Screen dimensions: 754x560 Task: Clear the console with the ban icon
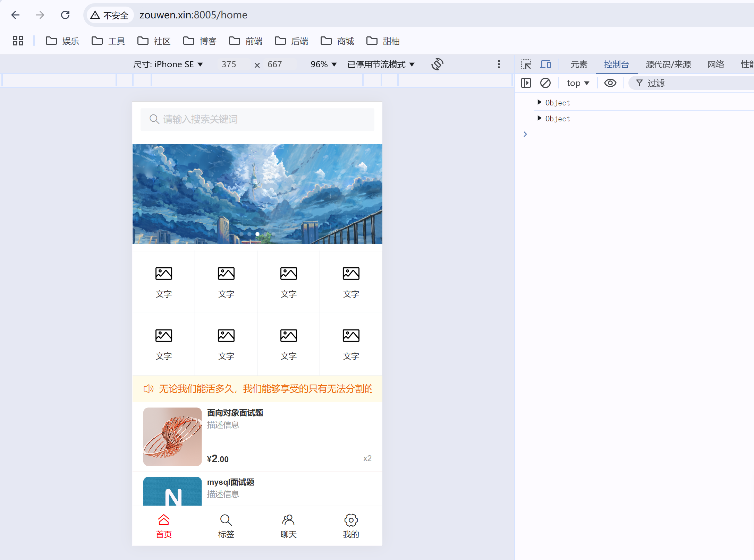(x=545, y=83)
